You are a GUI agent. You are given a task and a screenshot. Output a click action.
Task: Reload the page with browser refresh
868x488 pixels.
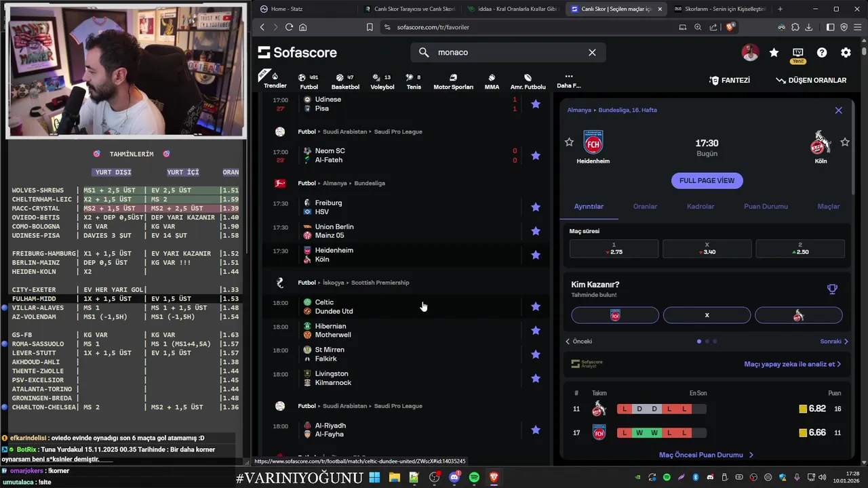[289, 27]
